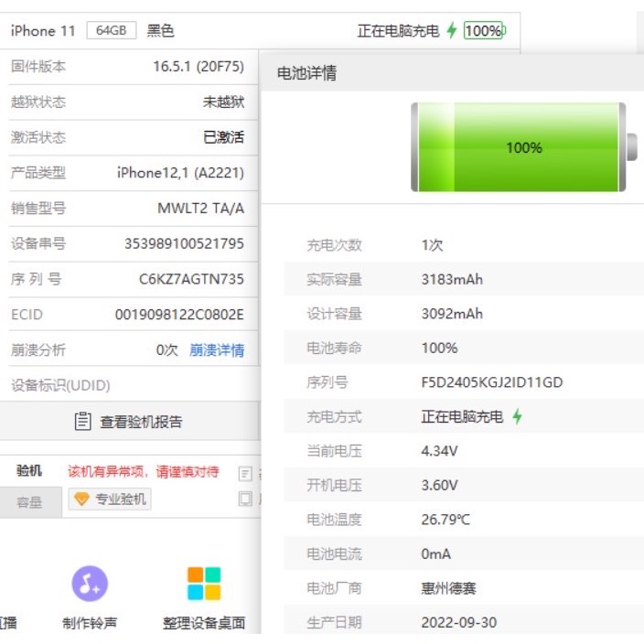Image resolution: width=644 pixels, height=644 pixels.
Task: Click actual capacity 3183mAh
Action: 452,280
